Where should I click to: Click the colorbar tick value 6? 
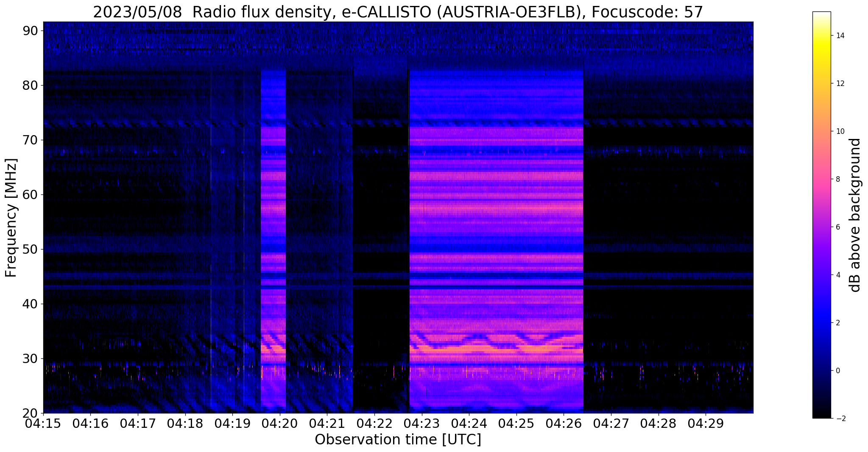pyautogui.click(x=838, y=227)
